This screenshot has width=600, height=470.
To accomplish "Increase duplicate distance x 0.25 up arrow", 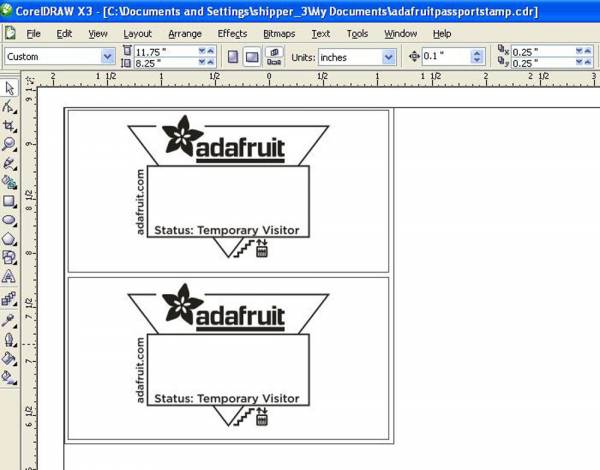I will click(588, 51).
